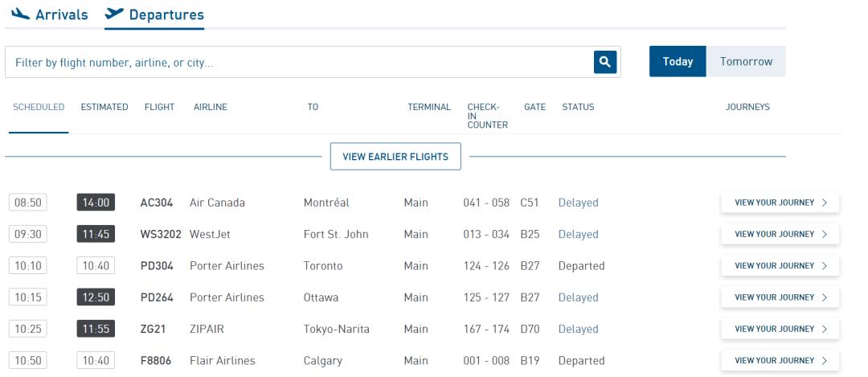
Task: Click the magnifying glass search icon
Action: [605, 62]
